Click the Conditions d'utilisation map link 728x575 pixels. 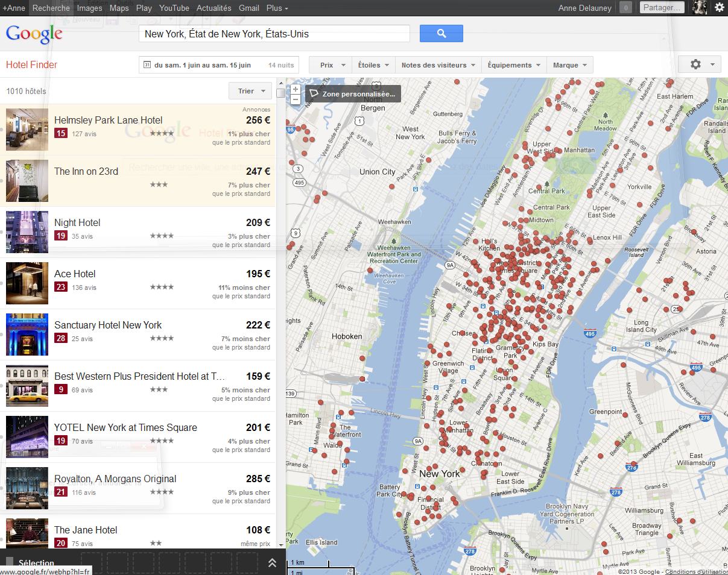click(x=696, y=571)
